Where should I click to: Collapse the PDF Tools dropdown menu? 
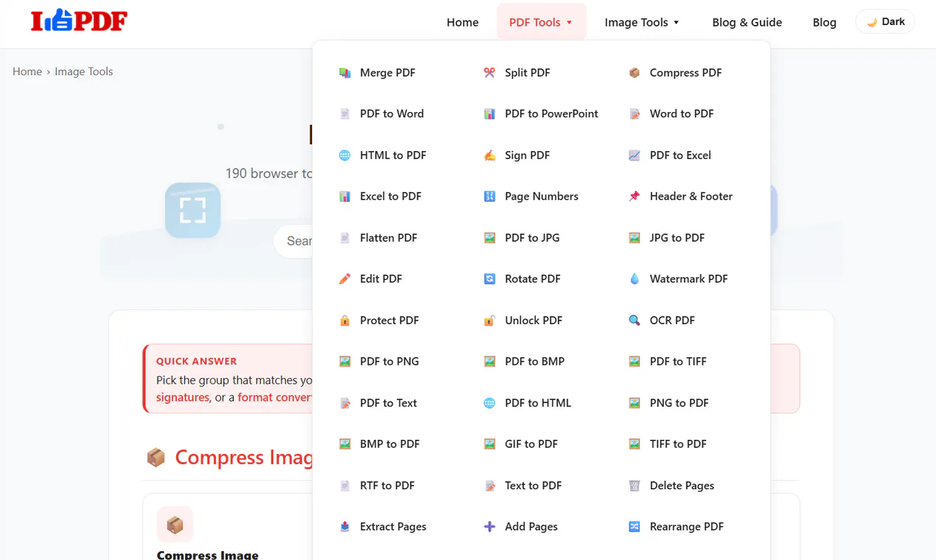541,22
